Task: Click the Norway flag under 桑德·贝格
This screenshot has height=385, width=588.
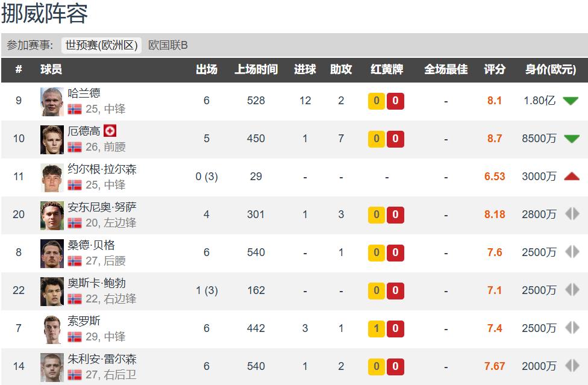Action: pos(75,261)
